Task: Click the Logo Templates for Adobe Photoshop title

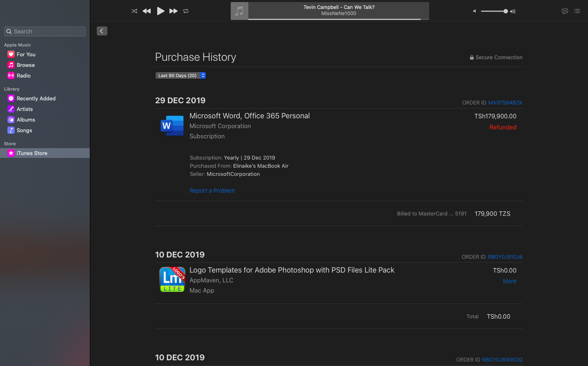Action: [292, 270]
